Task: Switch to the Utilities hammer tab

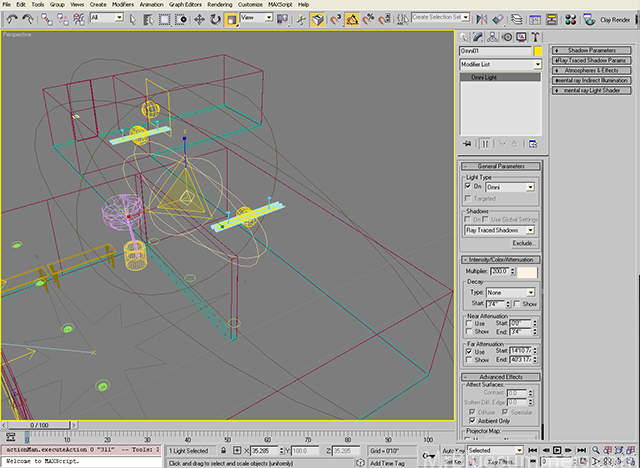Action: click(x=536, y=37)
